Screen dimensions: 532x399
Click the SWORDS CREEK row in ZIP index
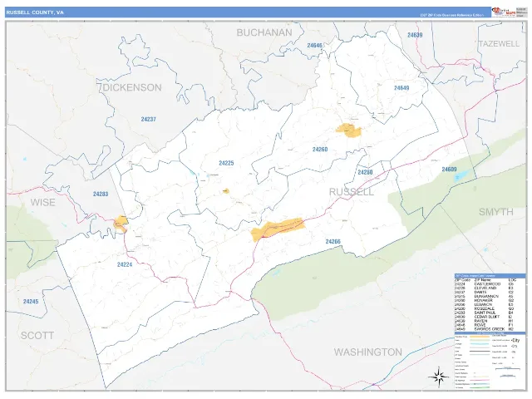(485, 329)
